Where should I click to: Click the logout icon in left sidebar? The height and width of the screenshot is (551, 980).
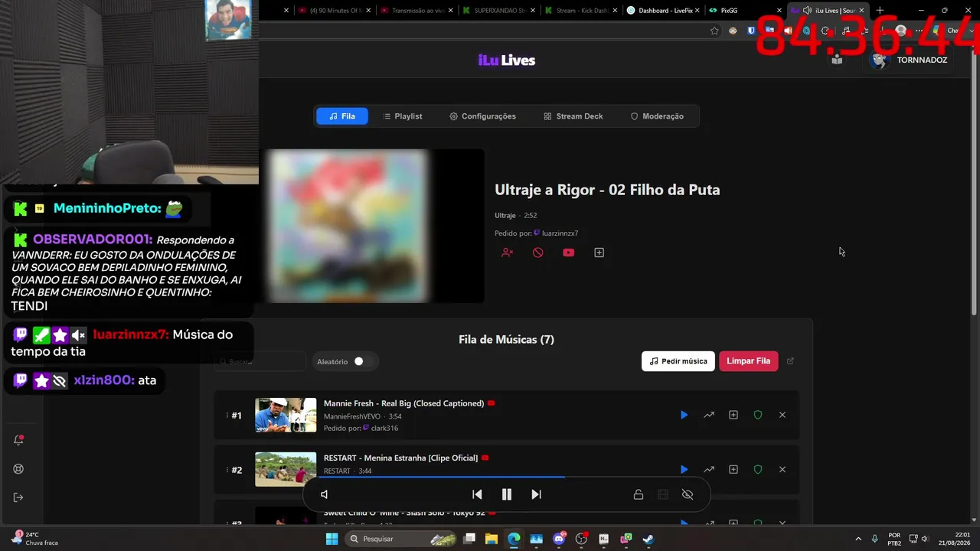coord(19,497)
